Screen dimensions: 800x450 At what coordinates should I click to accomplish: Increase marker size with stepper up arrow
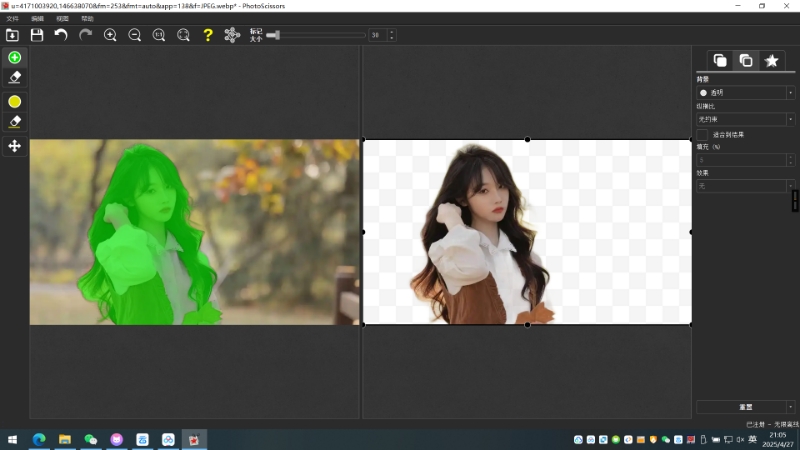pos(392,32)
